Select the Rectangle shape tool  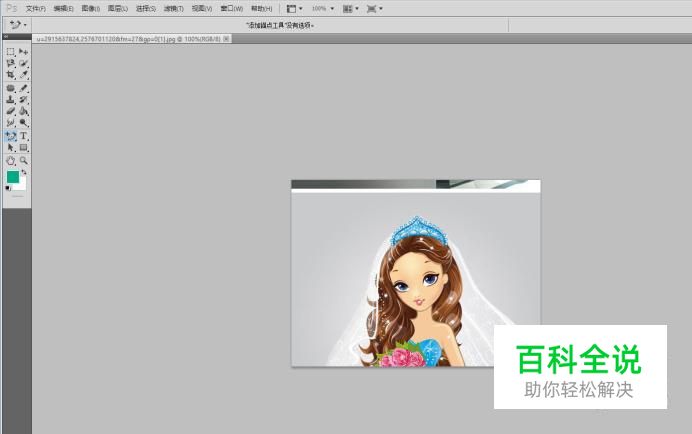point(23,147)
